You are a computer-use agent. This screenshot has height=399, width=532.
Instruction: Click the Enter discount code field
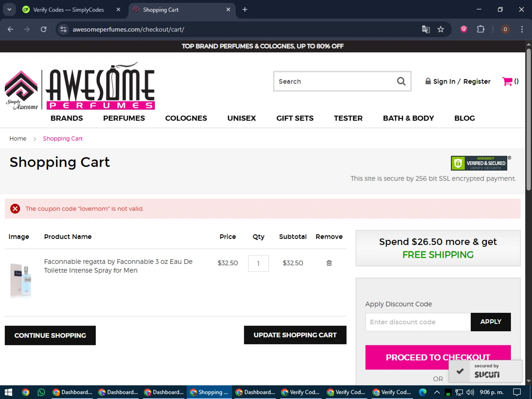click(x=418, y=322)
